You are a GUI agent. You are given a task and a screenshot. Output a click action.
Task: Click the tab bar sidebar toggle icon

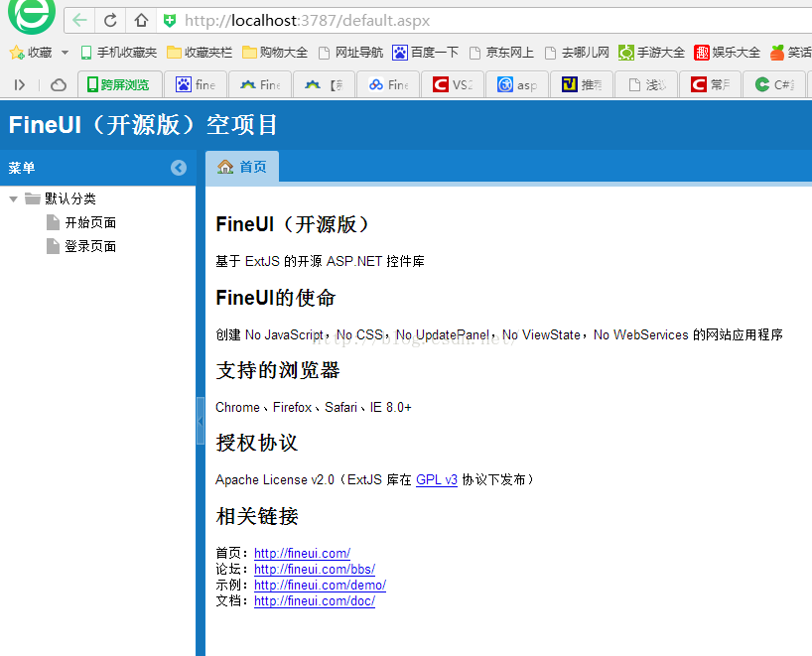coord(20,85)
